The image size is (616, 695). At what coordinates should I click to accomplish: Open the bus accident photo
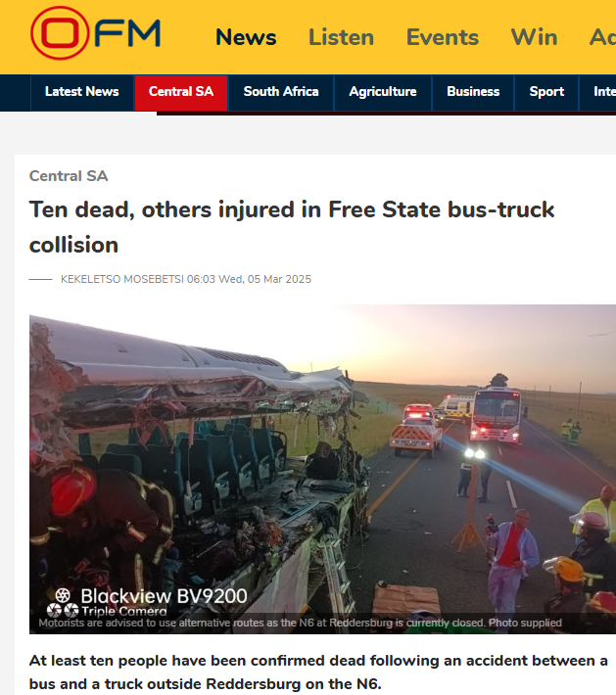click(322, 469)
